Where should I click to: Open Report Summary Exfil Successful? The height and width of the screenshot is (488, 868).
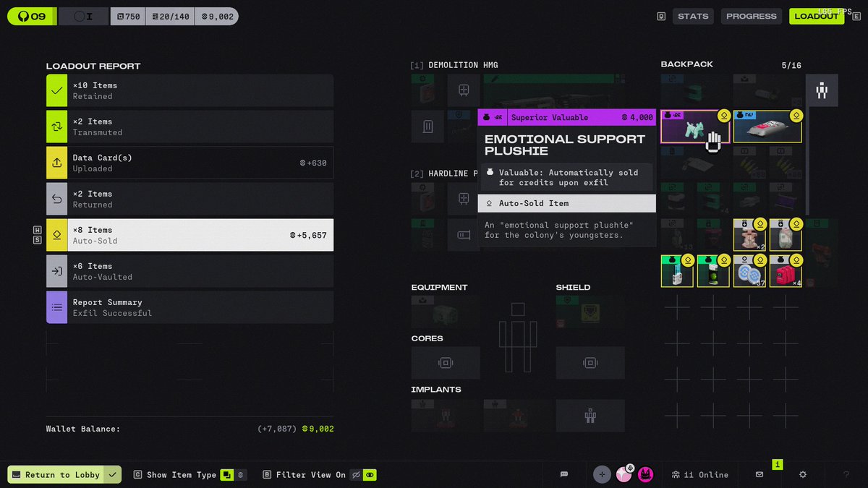(190, 307)
